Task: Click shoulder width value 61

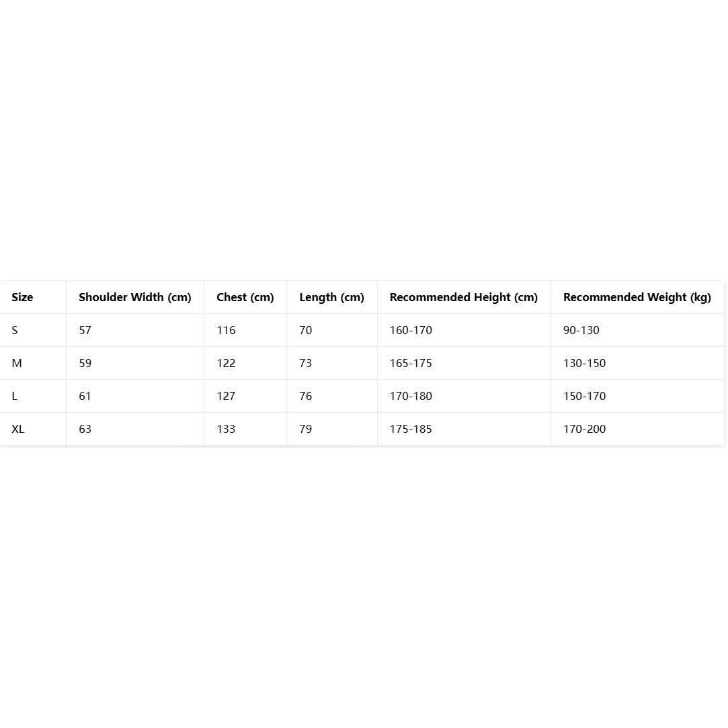Action: point(85,396)
